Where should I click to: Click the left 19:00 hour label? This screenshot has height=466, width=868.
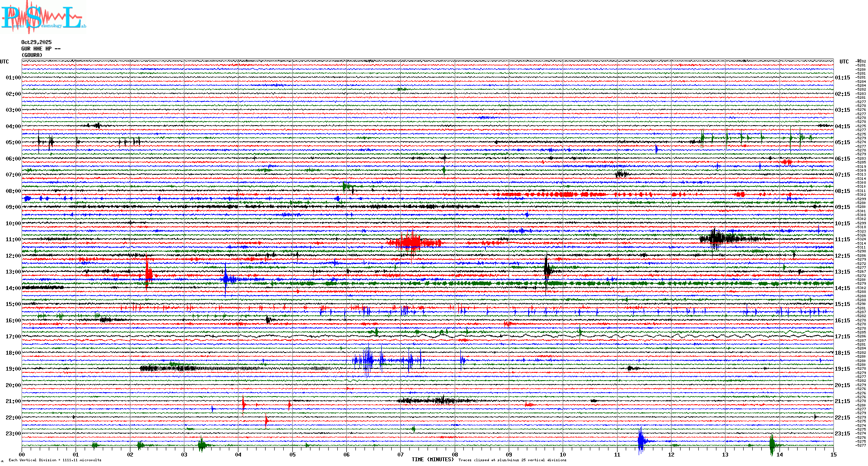pyautogui.click(x=13, y=369)
